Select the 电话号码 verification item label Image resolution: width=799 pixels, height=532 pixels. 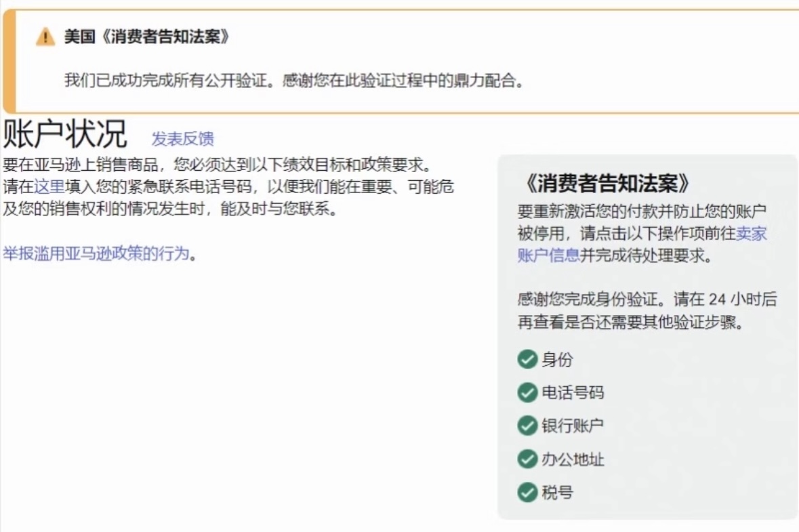[572, 393]
